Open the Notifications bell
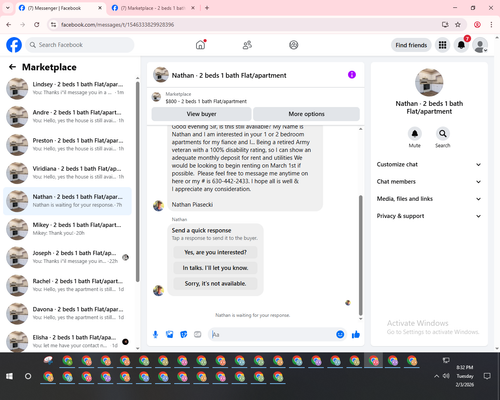Screen dimensions: 500x400 click(461, 45)
